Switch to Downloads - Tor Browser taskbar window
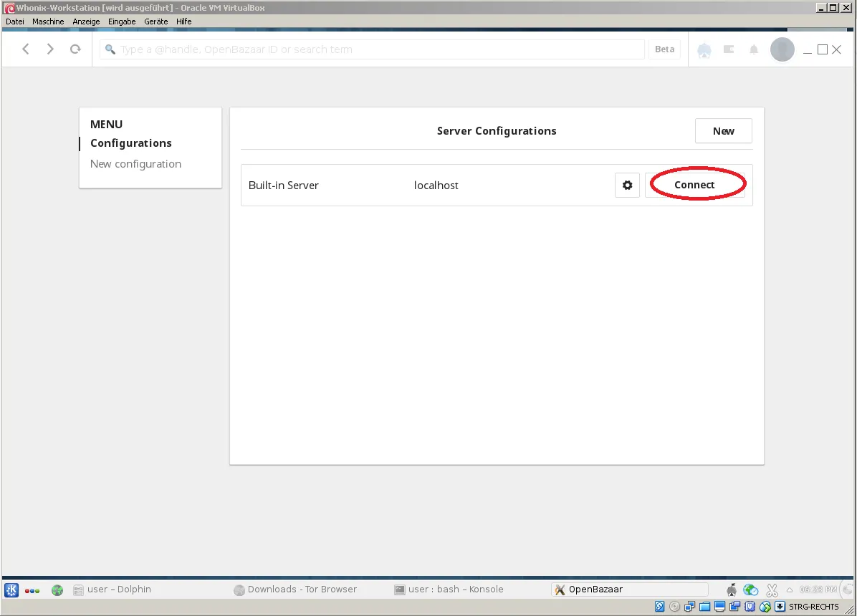Viewport: 857px width, 616px height. pyautogui.click(x=295, y=589)
